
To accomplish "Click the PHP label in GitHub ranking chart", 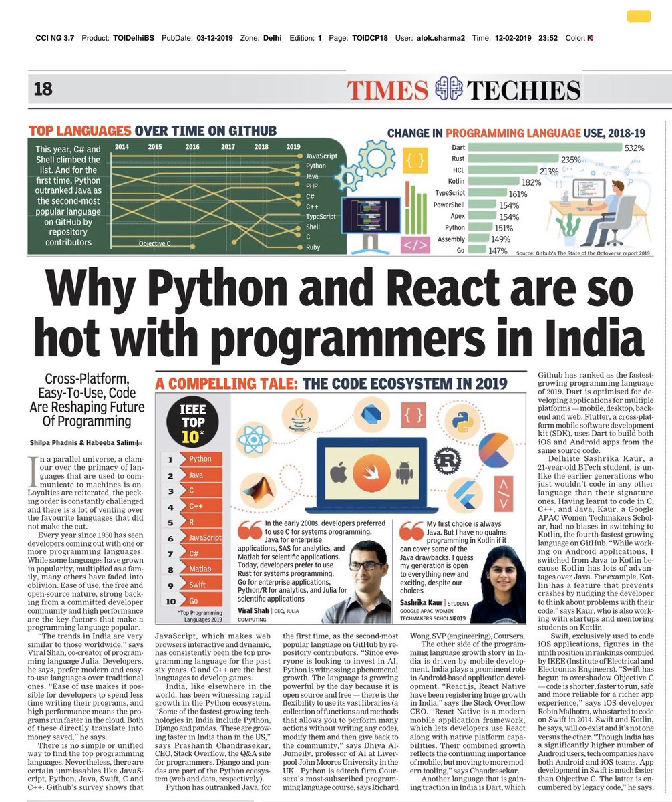I will [x=313, y=186].
